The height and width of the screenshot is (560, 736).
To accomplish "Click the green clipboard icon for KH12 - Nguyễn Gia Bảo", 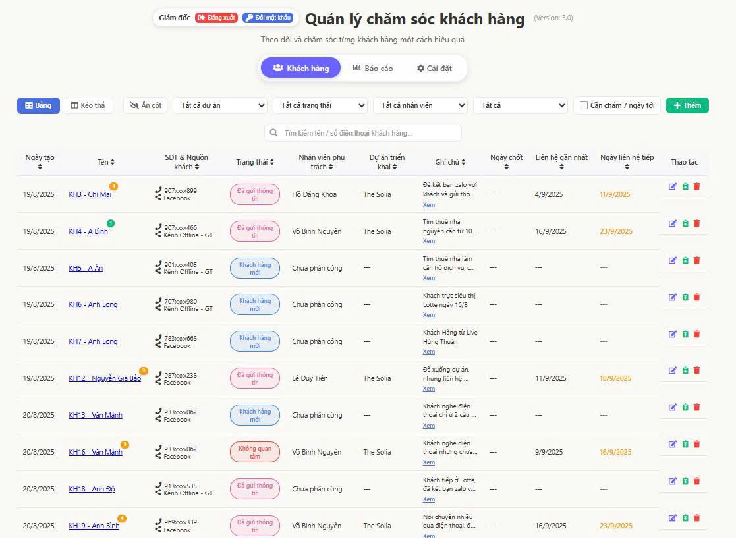I will [x=685, y=370].
